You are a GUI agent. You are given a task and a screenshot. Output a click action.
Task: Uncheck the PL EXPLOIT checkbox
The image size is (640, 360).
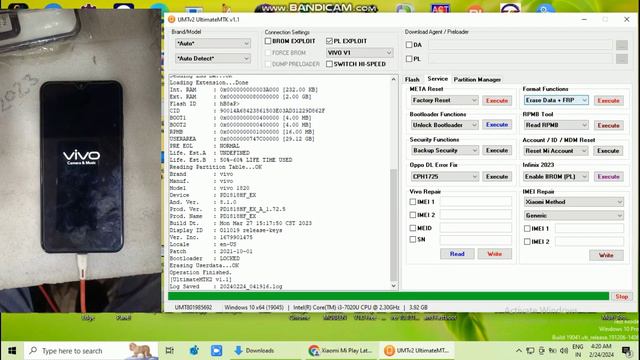pyautogui.click(x=329, y=41)
